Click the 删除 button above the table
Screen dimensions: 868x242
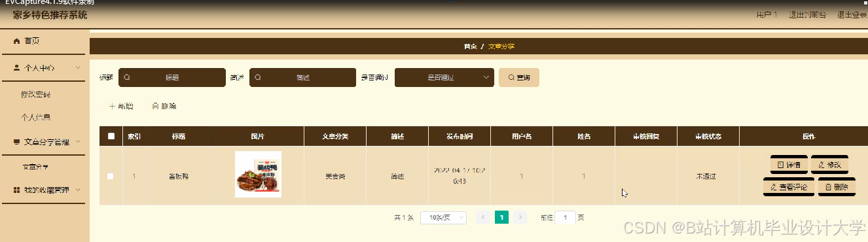(x=164, y=106)
